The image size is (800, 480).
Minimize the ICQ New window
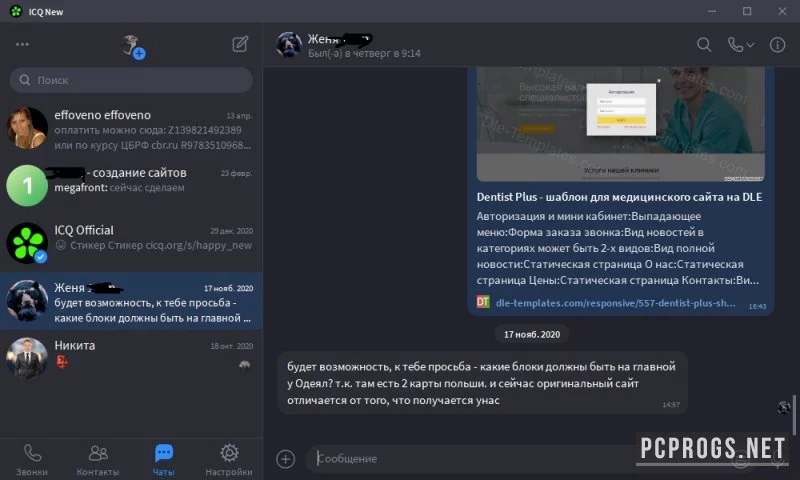point(712,11)
